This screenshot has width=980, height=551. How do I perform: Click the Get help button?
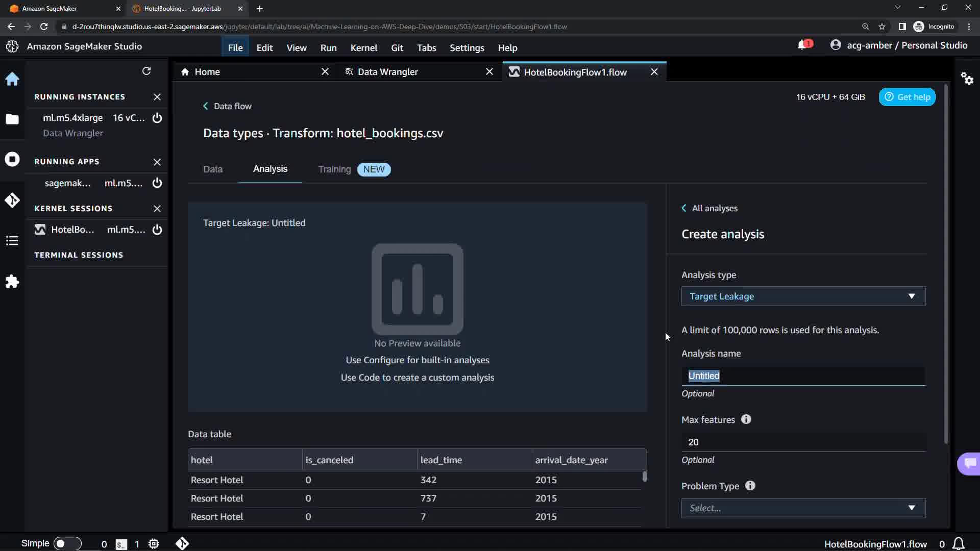point(907,97)
